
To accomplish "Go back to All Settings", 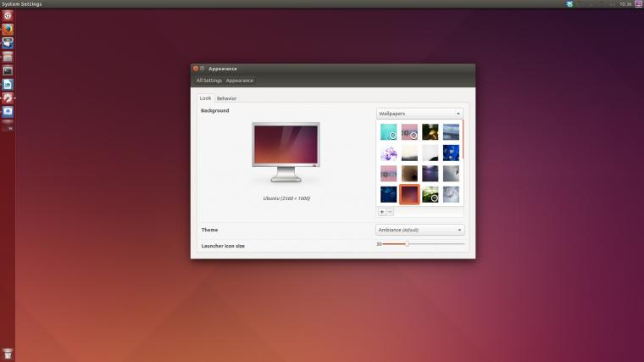I will [x=209, y=81].
